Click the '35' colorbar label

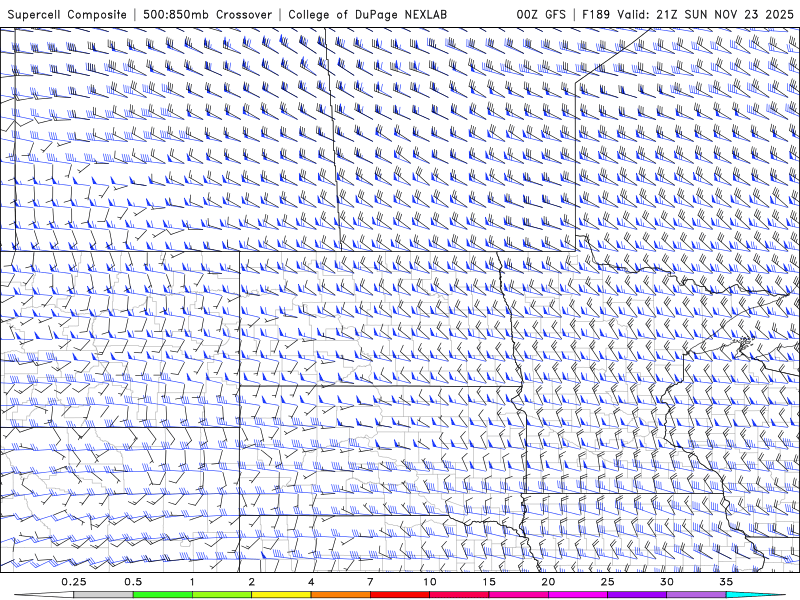726,582
